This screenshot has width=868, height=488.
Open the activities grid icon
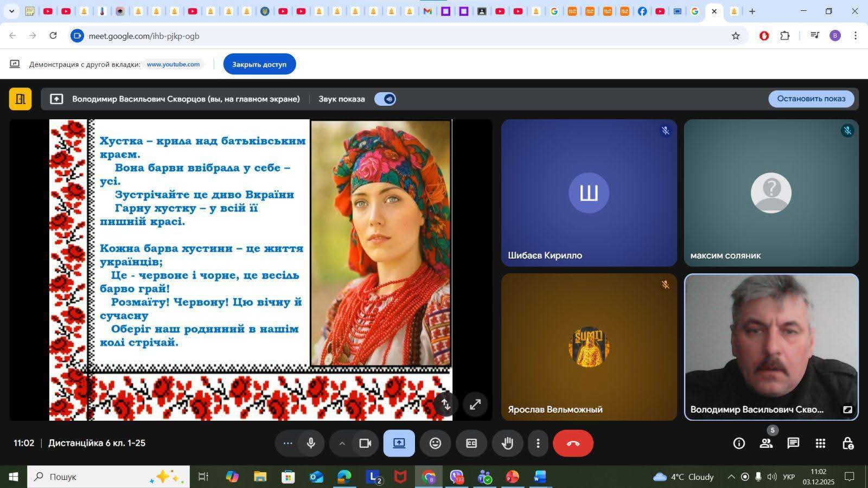820,444
